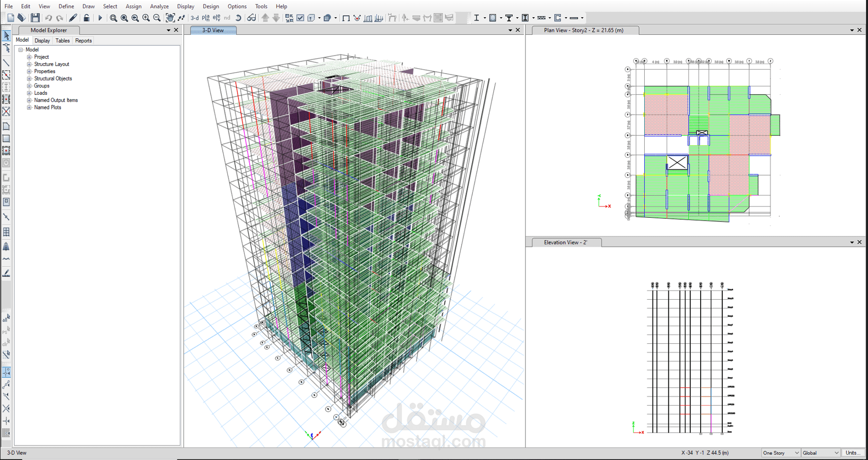This screenshot has height=460, width=868.
Task: Open the concrete frame design dropdown arrow
Action: (501, 18)
